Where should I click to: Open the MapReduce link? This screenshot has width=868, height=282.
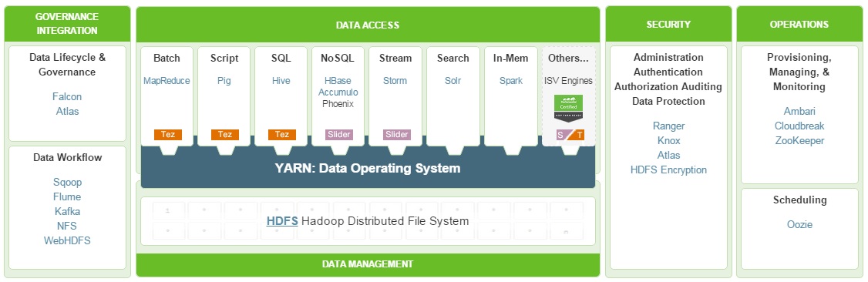(x=167, y=81)
